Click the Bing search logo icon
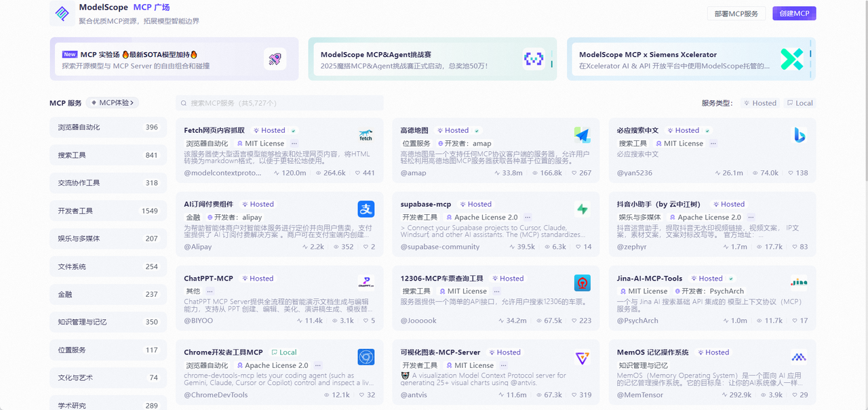This screenshot has width=868, height=410. coord(799,135)
